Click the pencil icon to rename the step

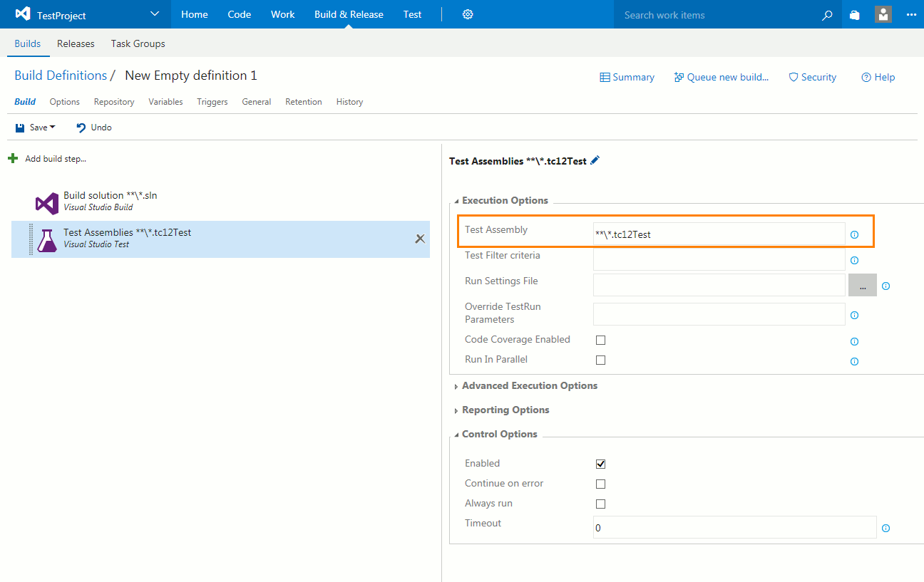tap(595, 161)
